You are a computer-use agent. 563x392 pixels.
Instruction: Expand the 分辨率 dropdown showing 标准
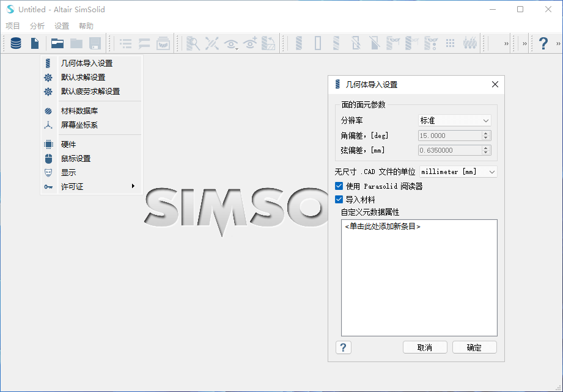455,121
